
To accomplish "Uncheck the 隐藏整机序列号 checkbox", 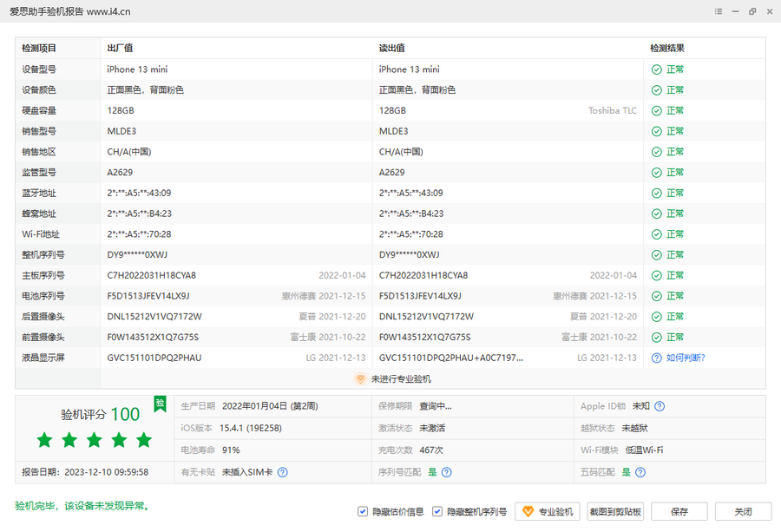I will (436, 511).
